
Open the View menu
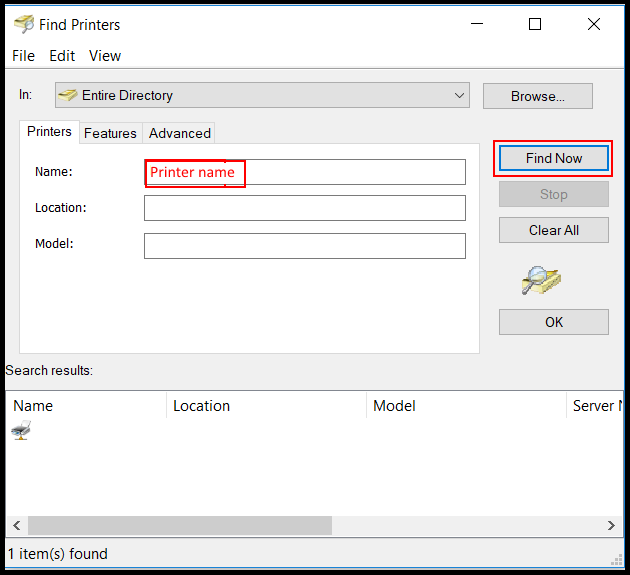105,56
